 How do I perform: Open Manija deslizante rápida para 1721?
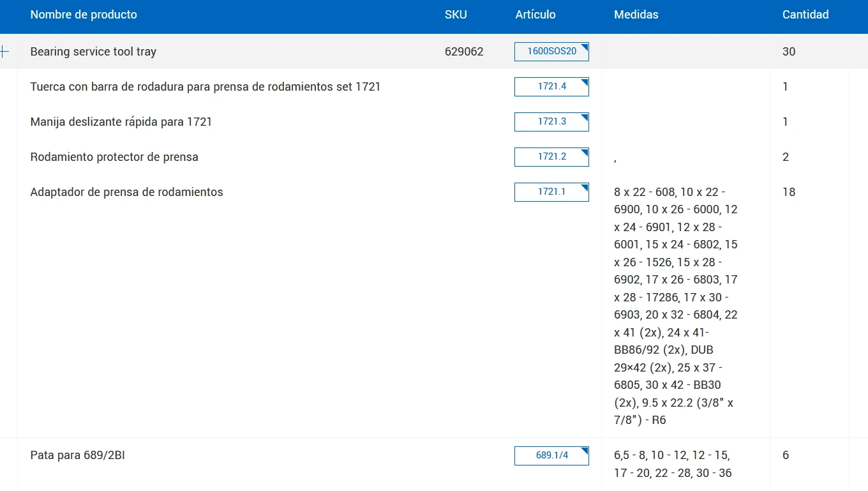121,122
